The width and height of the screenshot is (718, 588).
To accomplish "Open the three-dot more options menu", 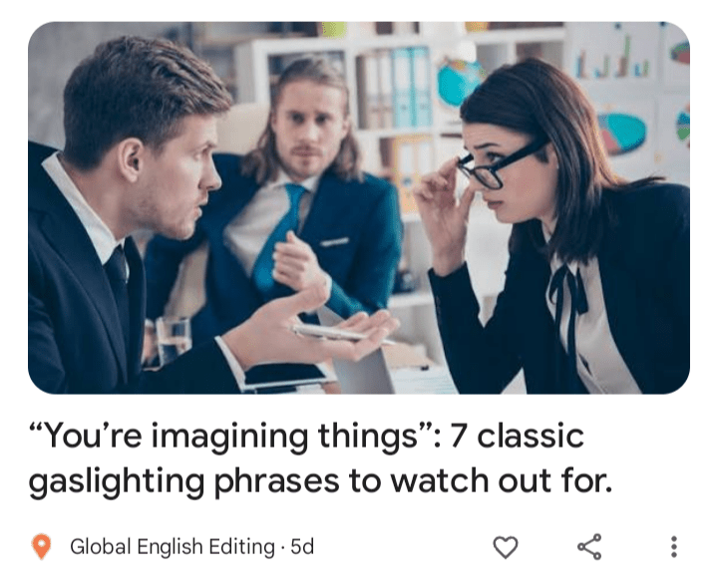I will tap(673, 547).
